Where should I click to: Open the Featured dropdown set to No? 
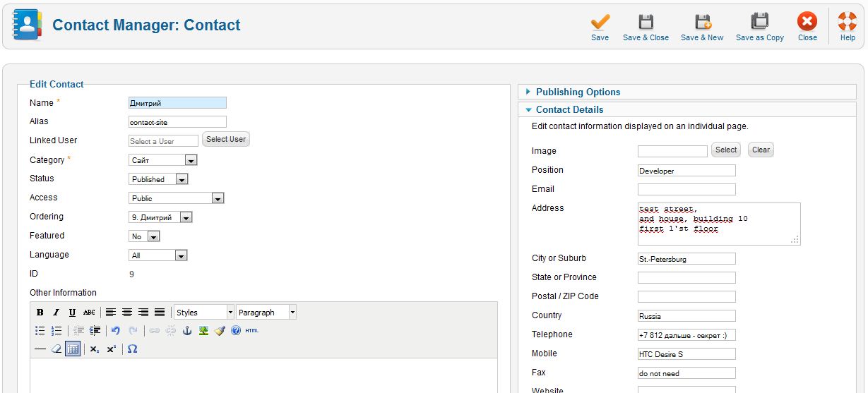(144, 236)
